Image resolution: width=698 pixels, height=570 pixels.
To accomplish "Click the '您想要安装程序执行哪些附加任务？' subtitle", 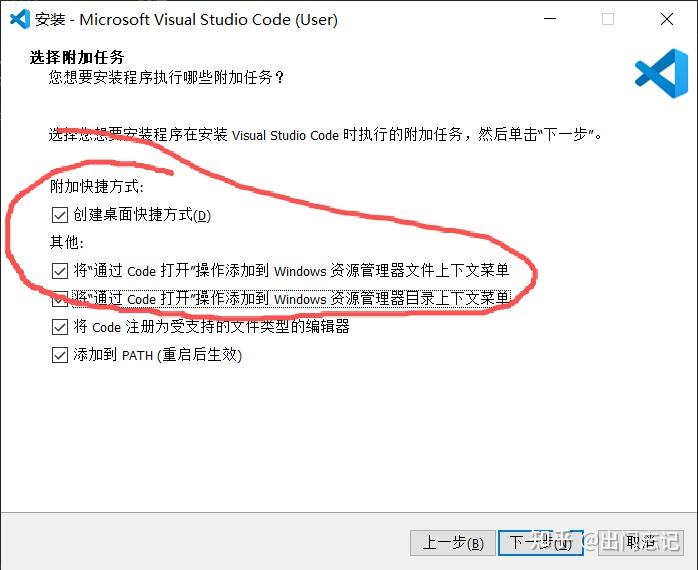I will 166,77.
